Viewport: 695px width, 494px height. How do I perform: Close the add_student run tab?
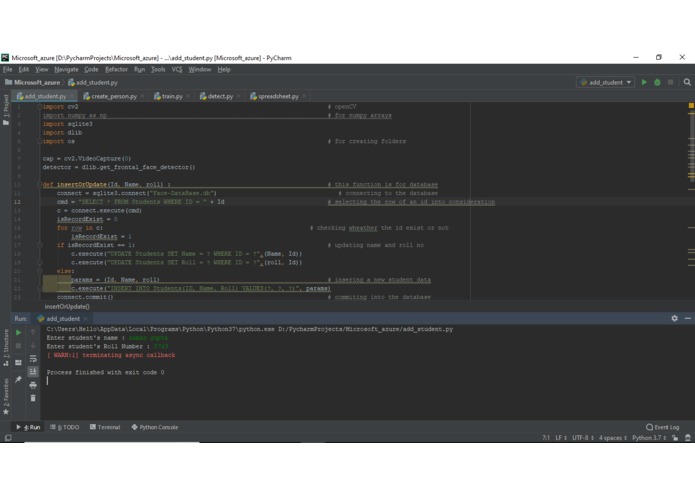point(86,319)
